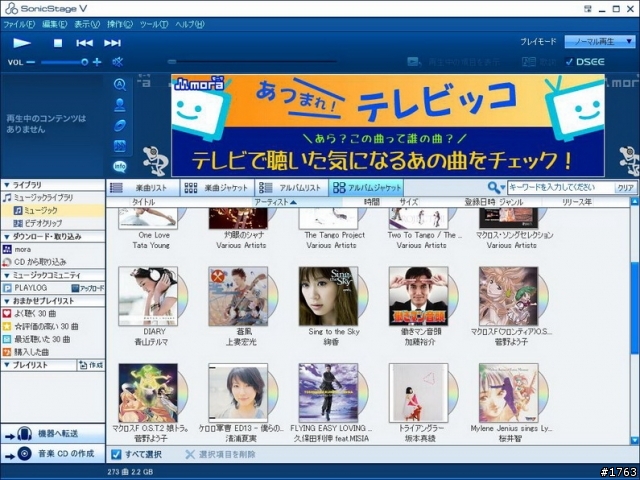Image resolution: width=640 pixels, height=480 pixels.
Task: Open the プレイモード dropdown
Action: [x=600, y=42]
